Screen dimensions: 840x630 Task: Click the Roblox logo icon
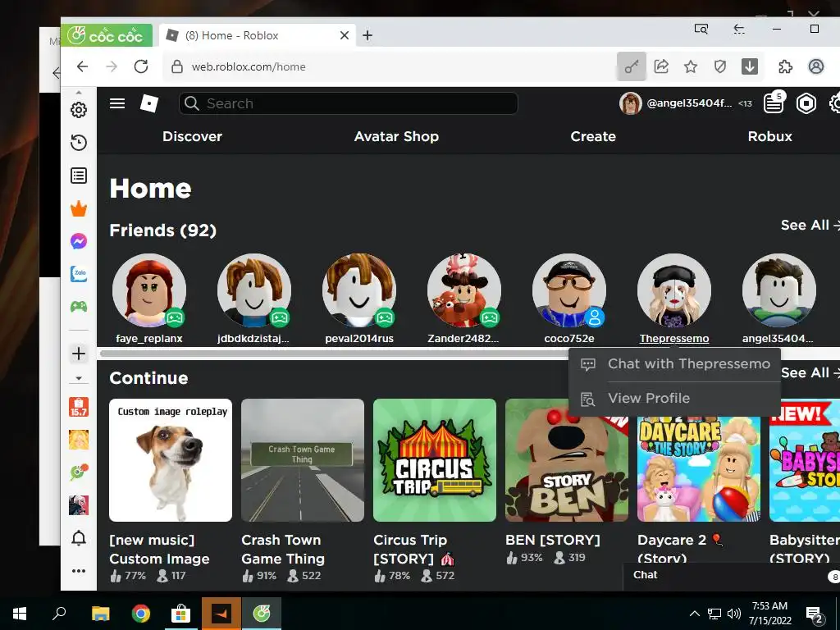click(x=149, y=103)
